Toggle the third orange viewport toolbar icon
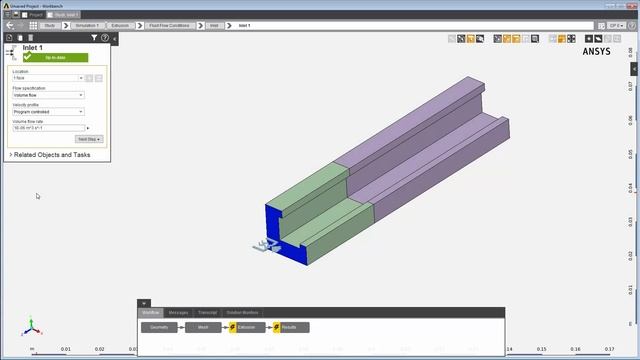640x360 pixels. pos(471,39)
